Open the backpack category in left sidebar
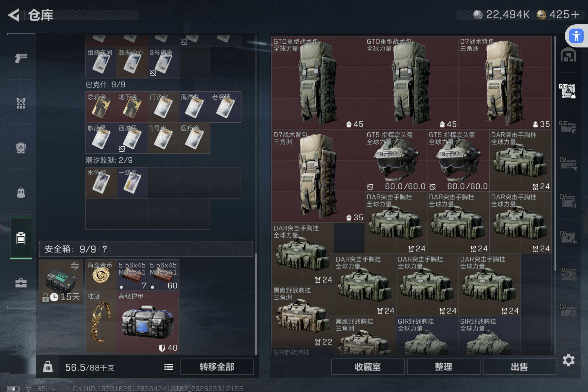The height and width of the screenshot is (392, 588). [21, 193]
